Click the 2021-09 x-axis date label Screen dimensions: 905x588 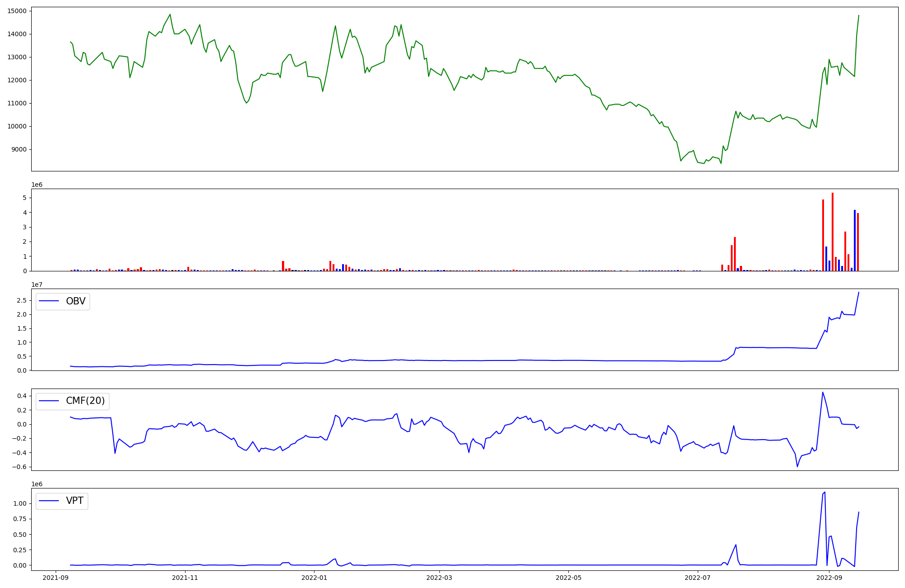click(x=56, y=578)
